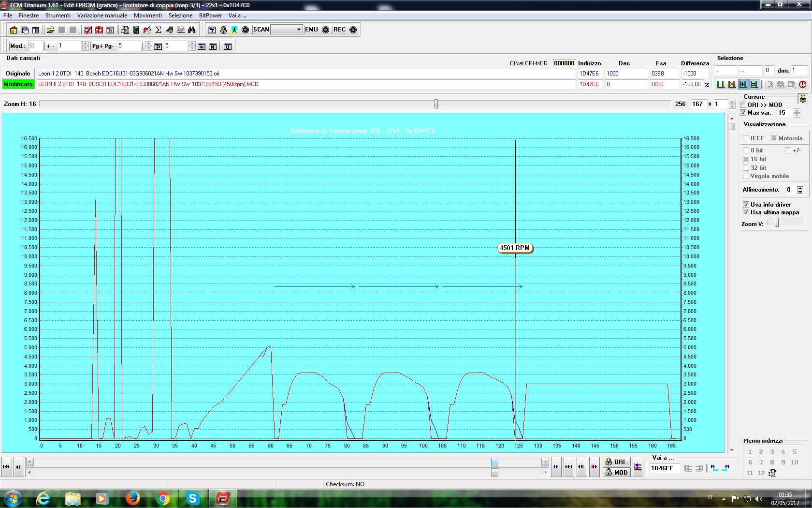The width and height of the screenshot is (812, 508).
Task: Toggle the IEEE checkbox
Action: [746, 138]
